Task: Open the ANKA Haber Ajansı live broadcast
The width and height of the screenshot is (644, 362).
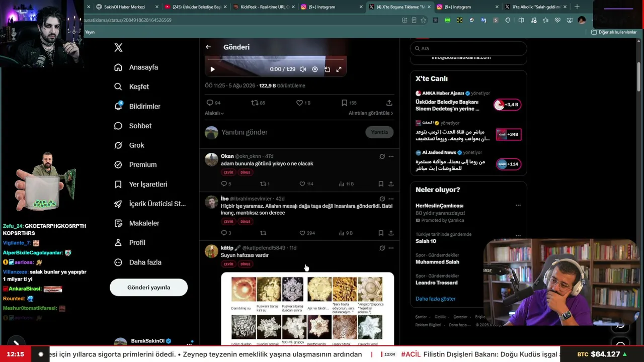Action: tap(468, 101)
